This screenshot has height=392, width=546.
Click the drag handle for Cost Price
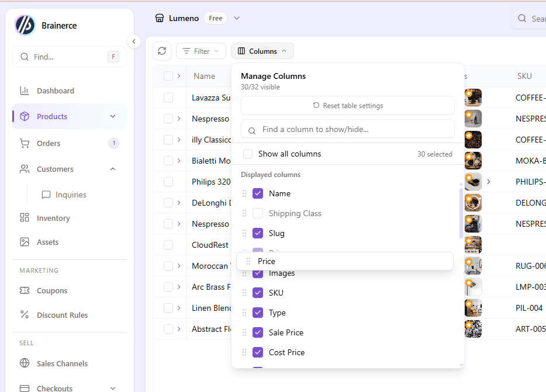pyautogui.click(x=244, y=352)
